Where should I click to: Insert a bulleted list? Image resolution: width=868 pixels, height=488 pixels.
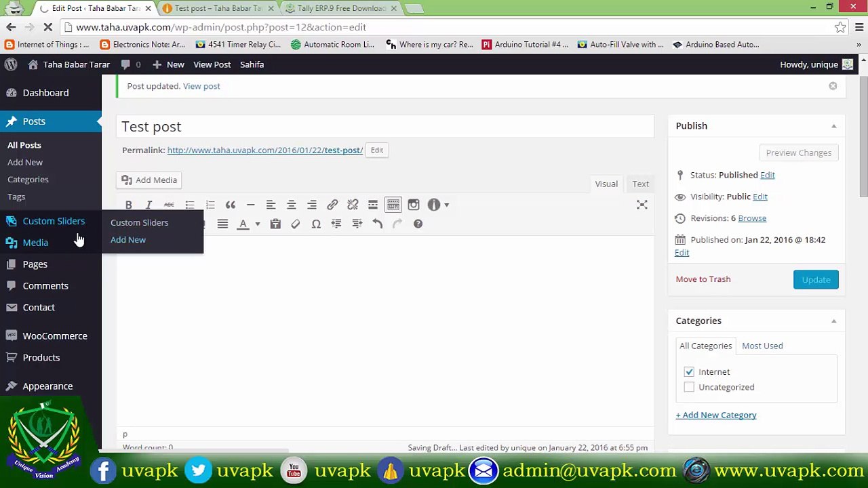[x=190, y=205]
